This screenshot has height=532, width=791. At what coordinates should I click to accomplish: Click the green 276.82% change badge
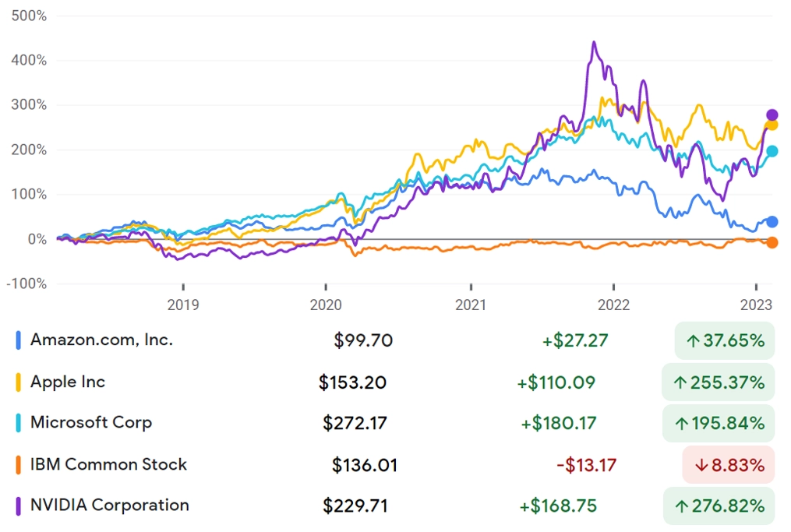[719, 506]
